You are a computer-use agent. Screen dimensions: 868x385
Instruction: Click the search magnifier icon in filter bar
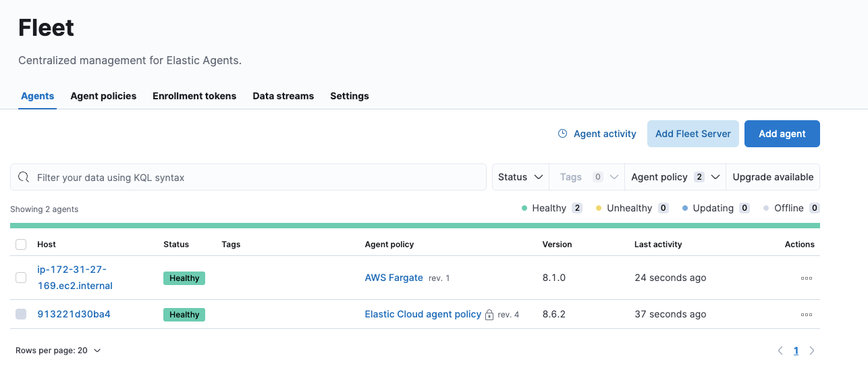click(24, 177)
